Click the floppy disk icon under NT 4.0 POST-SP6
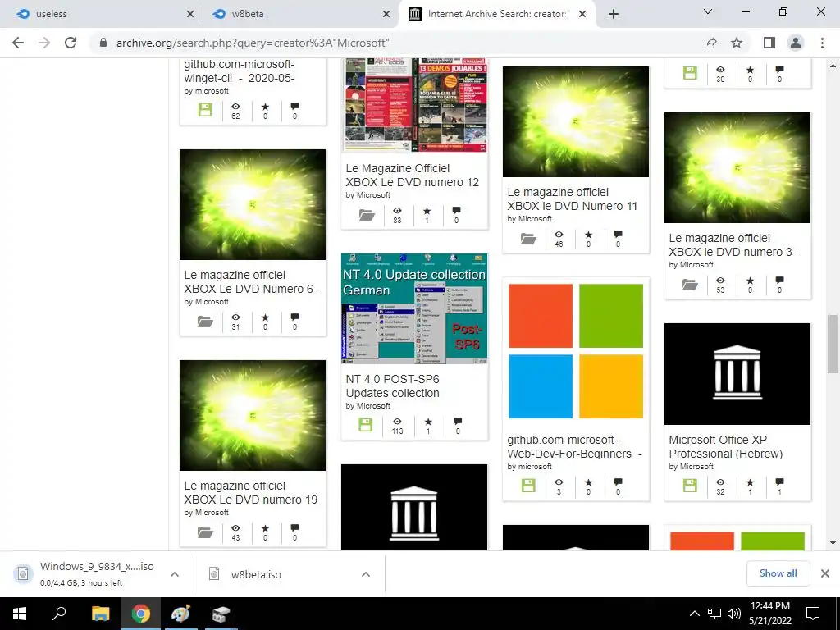The image size is (840, 630). 366,426
